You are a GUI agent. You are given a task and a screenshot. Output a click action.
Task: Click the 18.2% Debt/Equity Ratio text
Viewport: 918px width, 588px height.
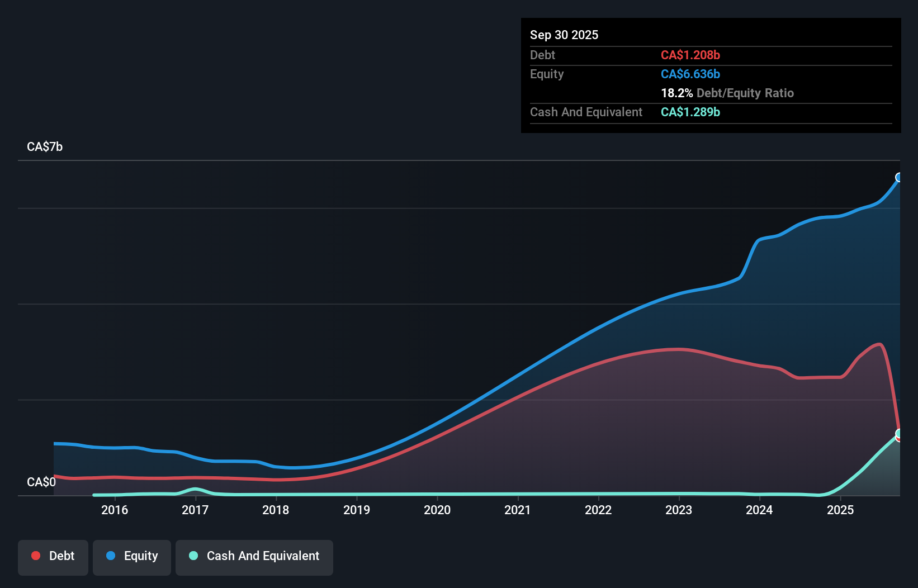point(727,93)
